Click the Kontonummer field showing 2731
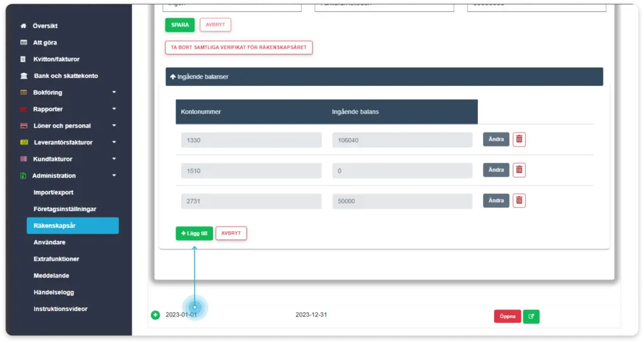Screen dimensions: 644x343 (252, 202)
